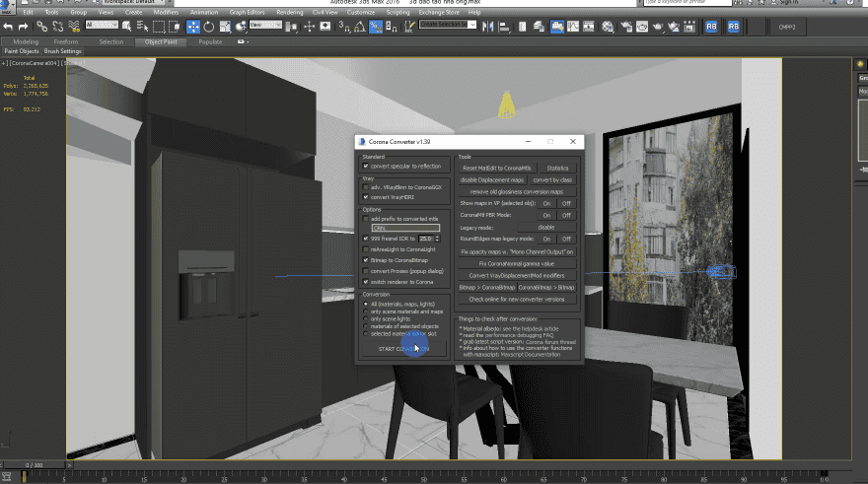
Task: Click the Render Production teapot icon
Action: click(658, 27)
